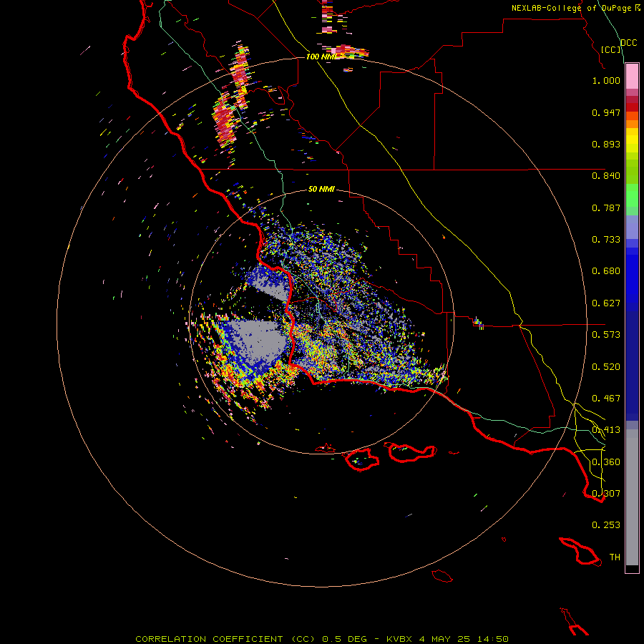644x644 pixels.
Task: Click the 0.947 scale value
Action: click(x=606, y=112)
